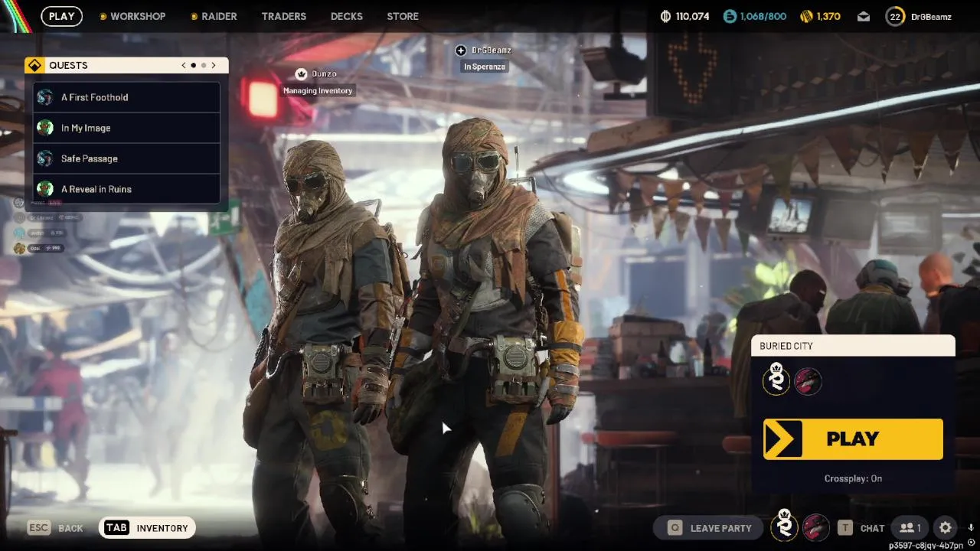Image resolution: width=980 pixels, height=551 pixels.
Task: Go to next quests page arrow
Action: (x=214, y=65)
